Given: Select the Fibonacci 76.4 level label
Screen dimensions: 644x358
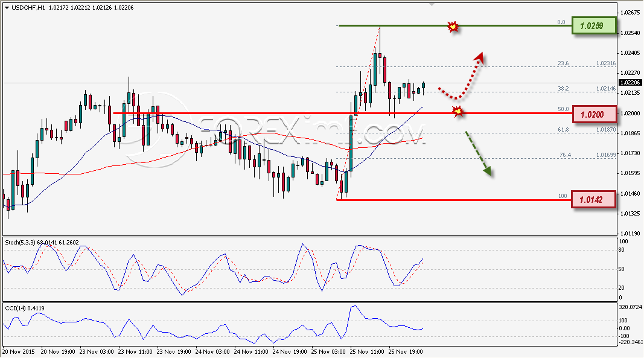Looking at the screenshot, I should (x=565, y=155).
